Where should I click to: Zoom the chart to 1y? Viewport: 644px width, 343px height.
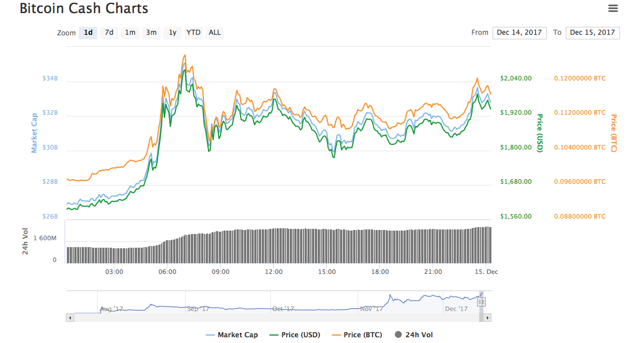pyautogui.click(x=172, y=33)
